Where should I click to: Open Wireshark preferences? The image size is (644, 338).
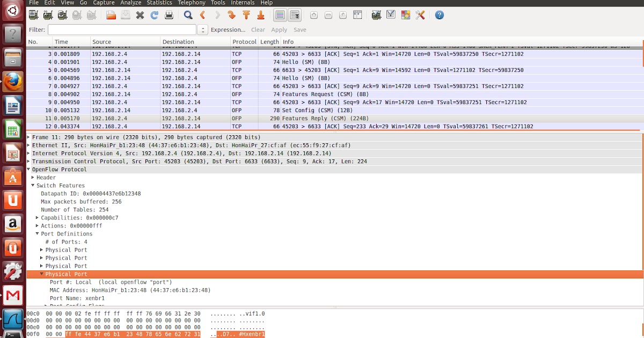click(x=420, y=15)
